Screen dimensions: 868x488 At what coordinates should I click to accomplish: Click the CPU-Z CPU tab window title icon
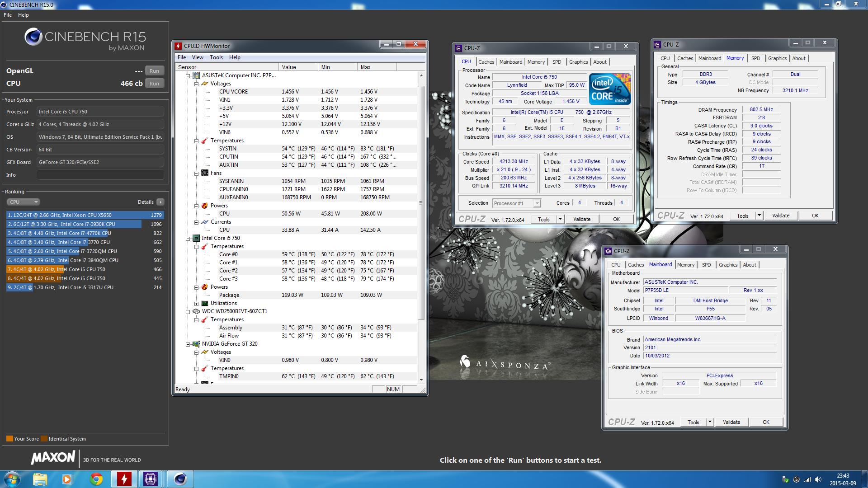(458, 48)
